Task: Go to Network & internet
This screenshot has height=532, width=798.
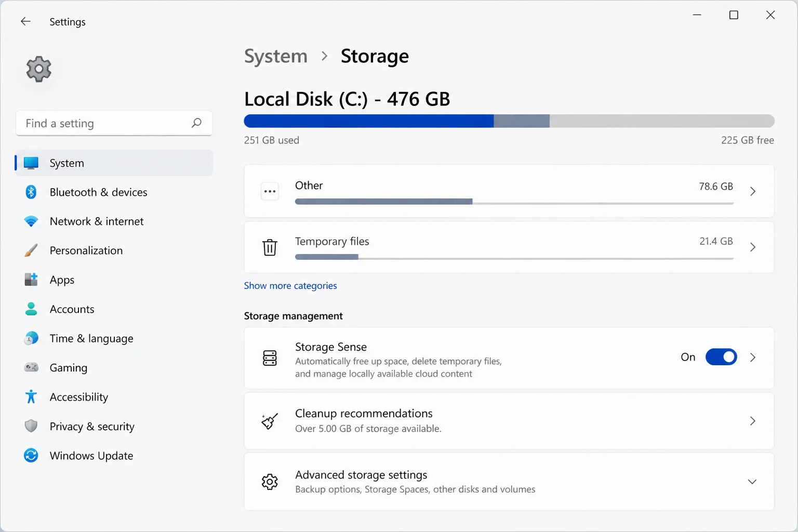Action: [x=114, y=221]
